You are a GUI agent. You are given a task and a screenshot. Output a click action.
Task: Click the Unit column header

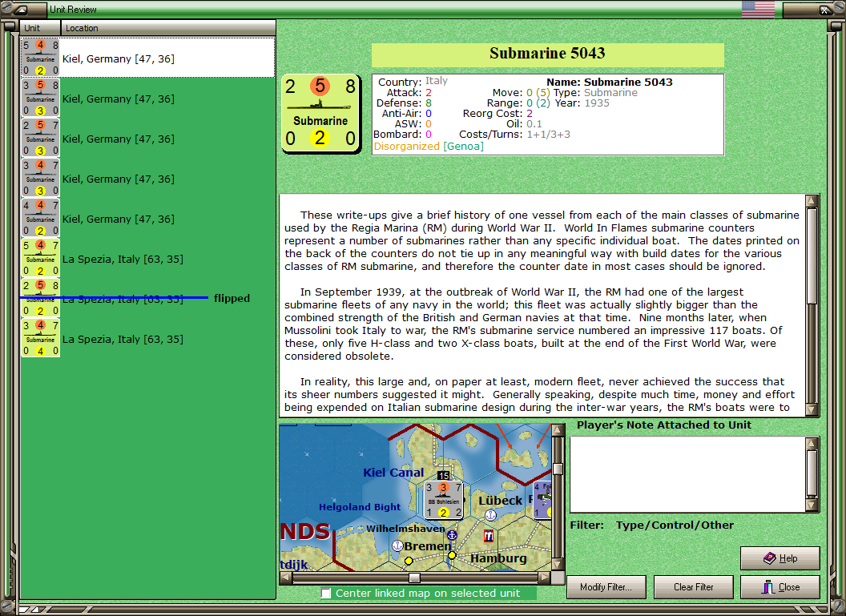[41, 28]
